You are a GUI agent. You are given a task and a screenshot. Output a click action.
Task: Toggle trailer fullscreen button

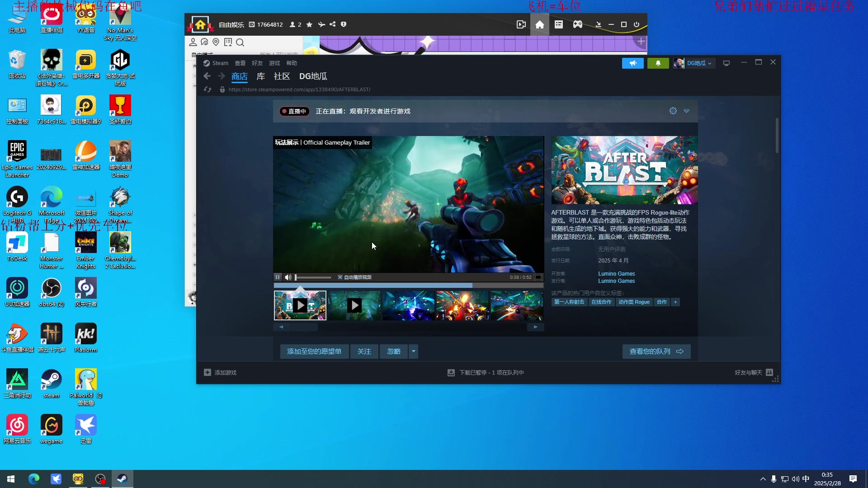(538, 277)
